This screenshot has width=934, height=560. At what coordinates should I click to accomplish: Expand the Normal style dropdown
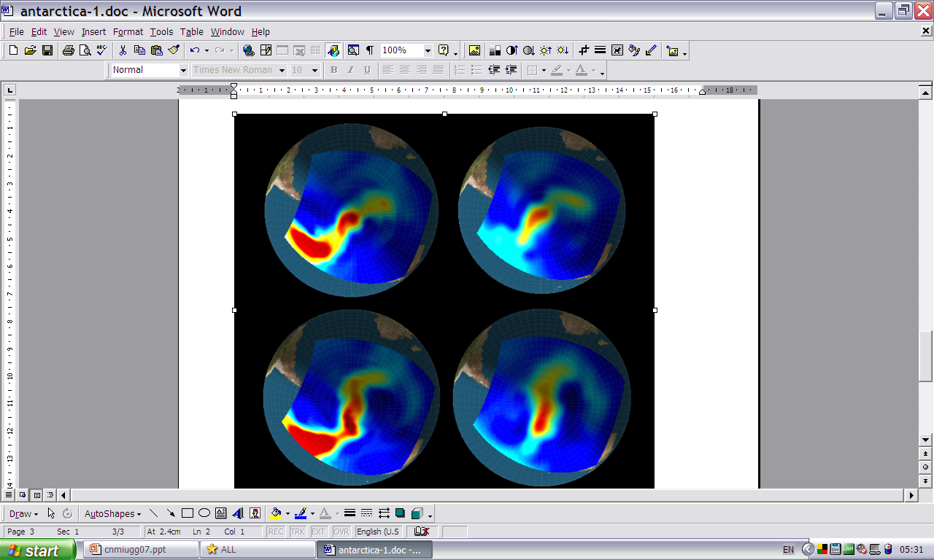coord(183,70)
